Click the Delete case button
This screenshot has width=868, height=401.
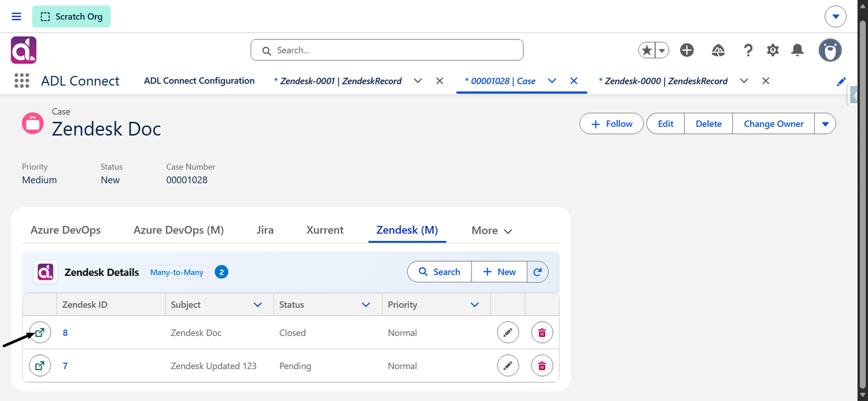pos(709,124)
